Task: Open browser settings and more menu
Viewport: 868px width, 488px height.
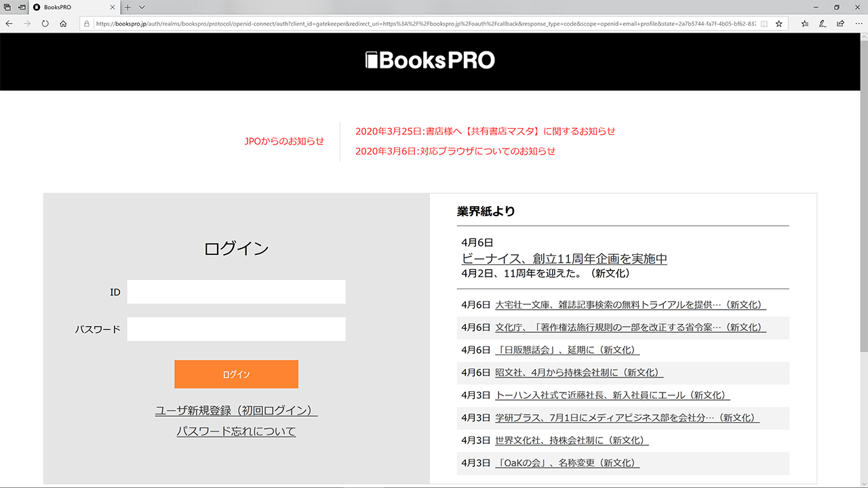Action: point(858,23)
